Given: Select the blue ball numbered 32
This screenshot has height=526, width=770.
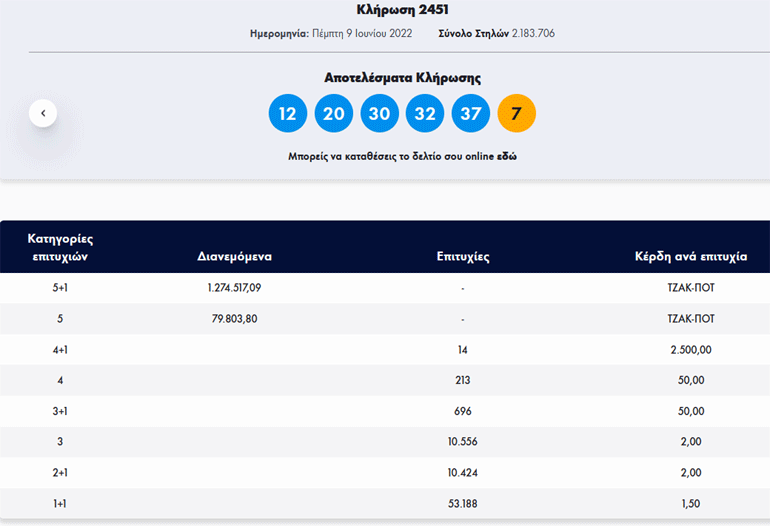Looking at the screenshot, I should [x=425, y=113].
